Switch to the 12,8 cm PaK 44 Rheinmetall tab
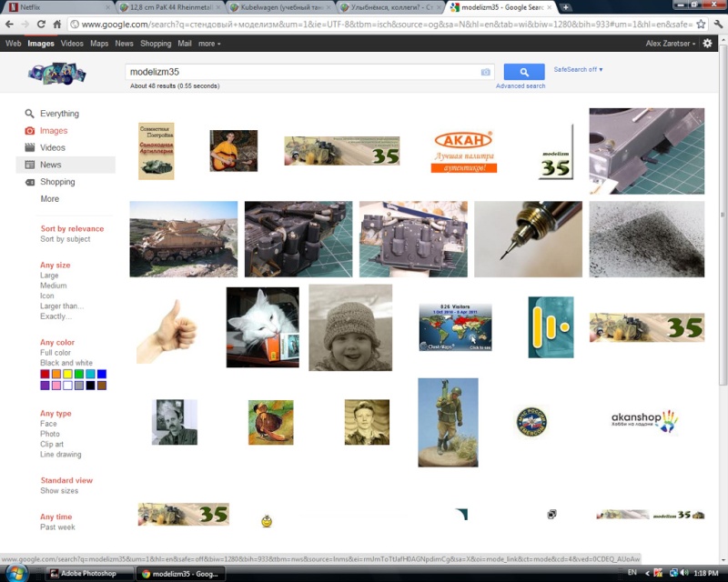The width and height of the screenshot is (728, 582). pyautogui.click(x=170, y=7)
